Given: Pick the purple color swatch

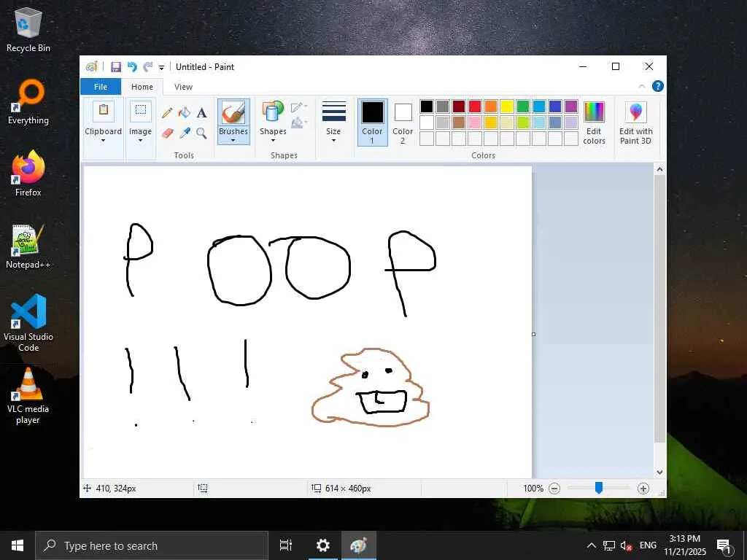Looking at the screenshot, I should coord(571,106).
